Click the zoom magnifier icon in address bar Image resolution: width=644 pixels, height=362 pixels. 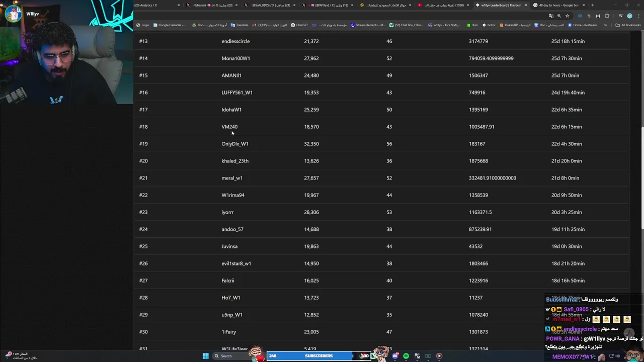point(559,16)
